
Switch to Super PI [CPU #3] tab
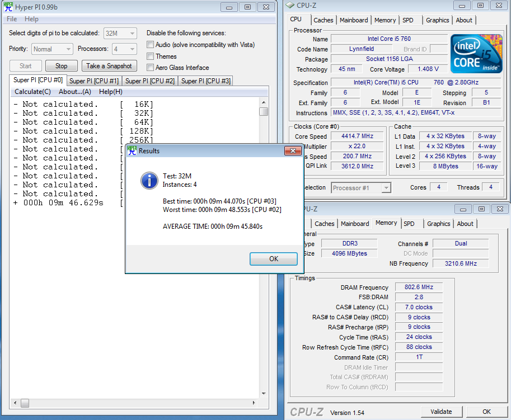point(206,81)
